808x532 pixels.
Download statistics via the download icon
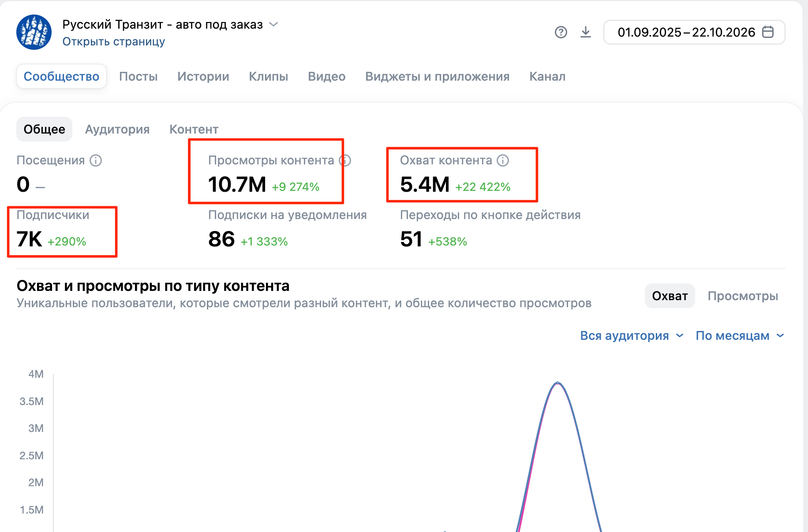586,32
